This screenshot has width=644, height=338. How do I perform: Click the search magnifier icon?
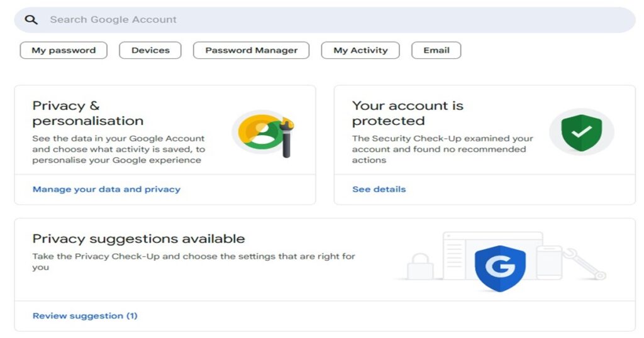click(x=31, y=19)
